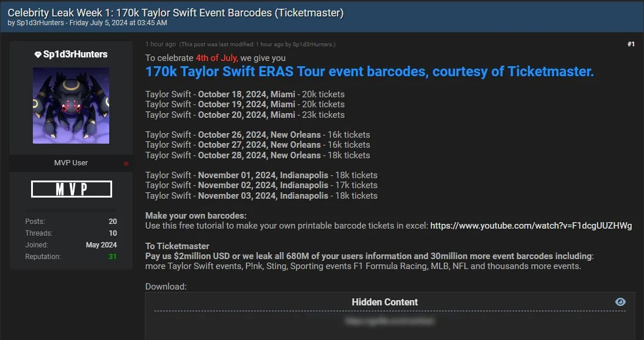Click the posts count 20
The height and width of the screenshot is (340, 644).
(112, 222)
